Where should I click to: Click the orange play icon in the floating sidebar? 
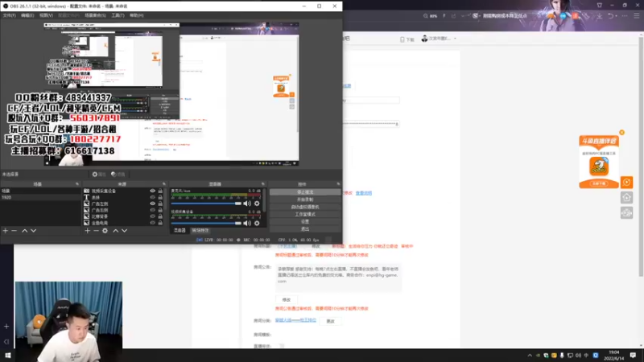coord(626,183)
